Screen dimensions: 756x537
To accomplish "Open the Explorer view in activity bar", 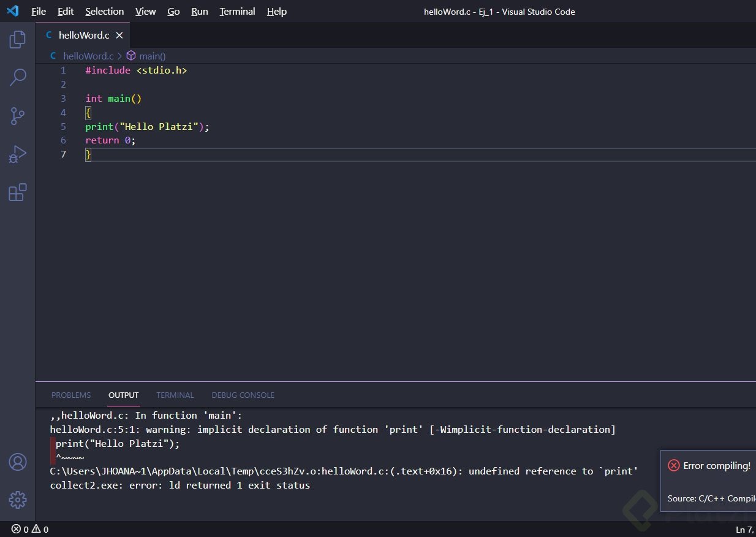I will 17,40.
